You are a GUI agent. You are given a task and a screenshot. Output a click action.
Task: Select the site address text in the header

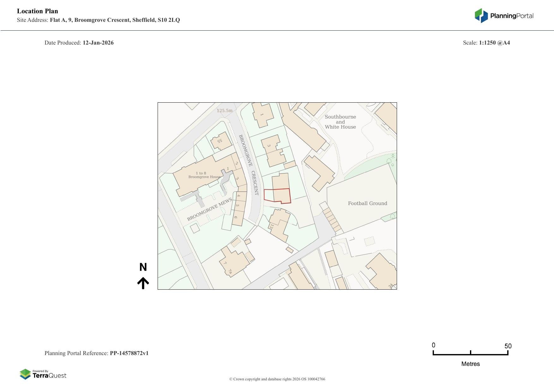[115, 20]
